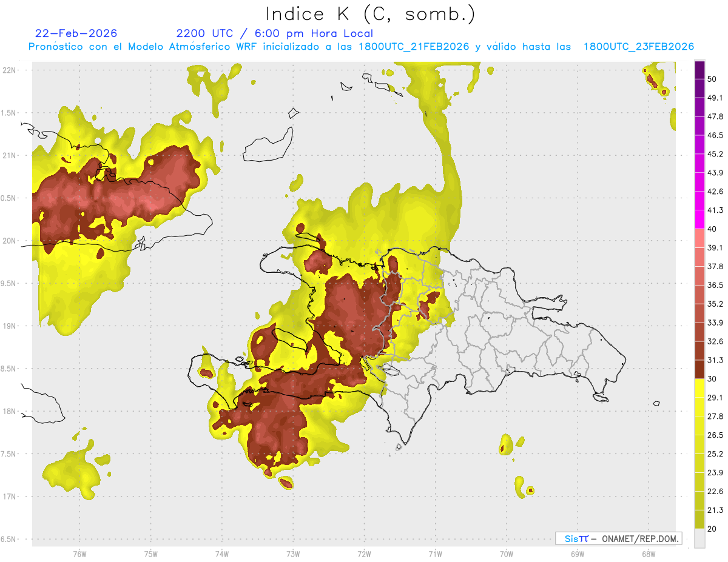The height and width of the screenshot is (562, 728).
Task: Click the "0.5N" latitude tick label
Action: coord(9,198)
